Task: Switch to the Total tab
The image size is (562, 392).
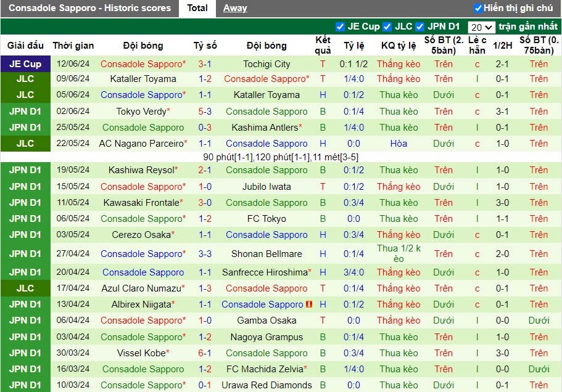Action: 197,8
